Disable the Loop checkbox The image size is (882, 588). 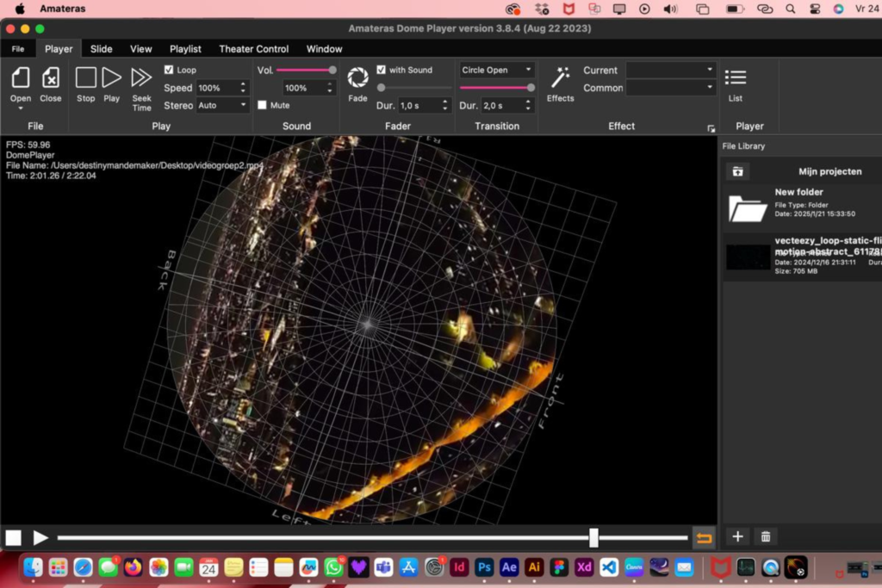pyautogui.click(x=169, y=70)
